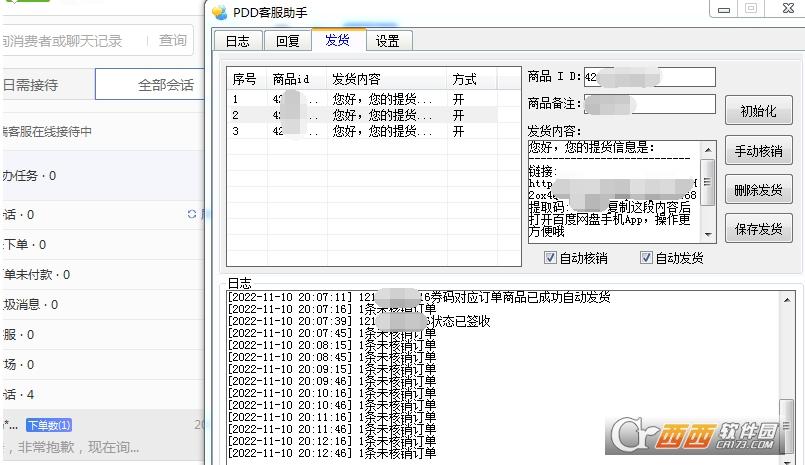Open the 设置 tab
The image size is (805, 465).
tap(387, 41)
